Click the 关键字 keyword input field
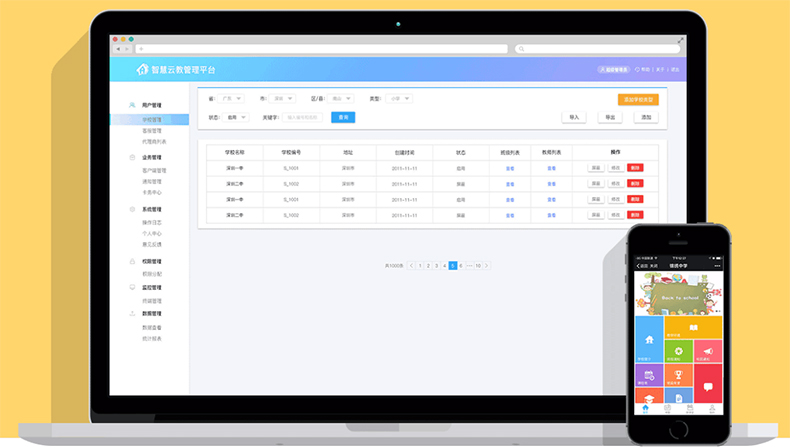 pyautogui.click(x=303, y=117)
